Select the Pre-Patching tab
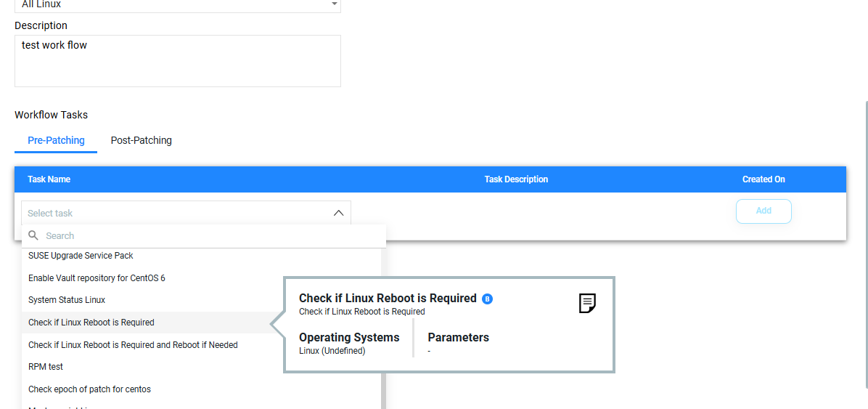The width and height of the screenshot is (868, 409). (x=56, y=140)
